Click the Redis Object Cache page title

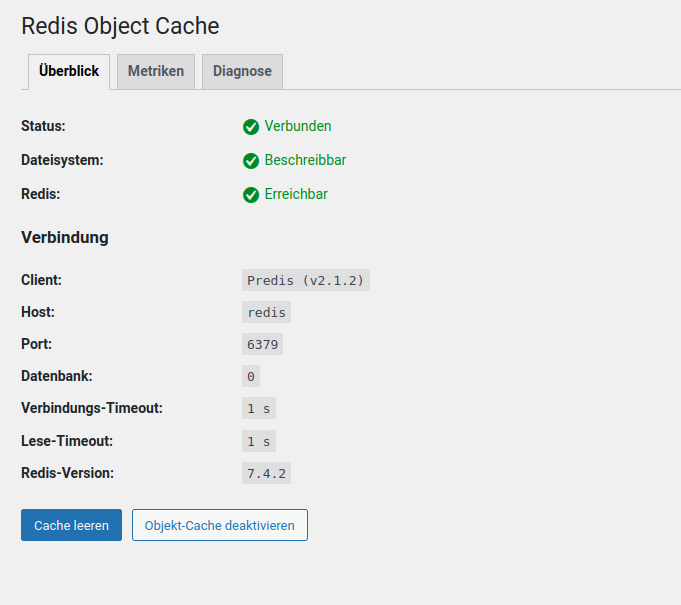(x=120, y=26)
